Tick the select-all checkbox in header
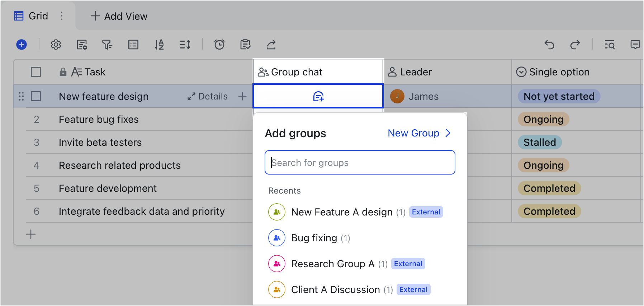 click(x=36, y=72)
